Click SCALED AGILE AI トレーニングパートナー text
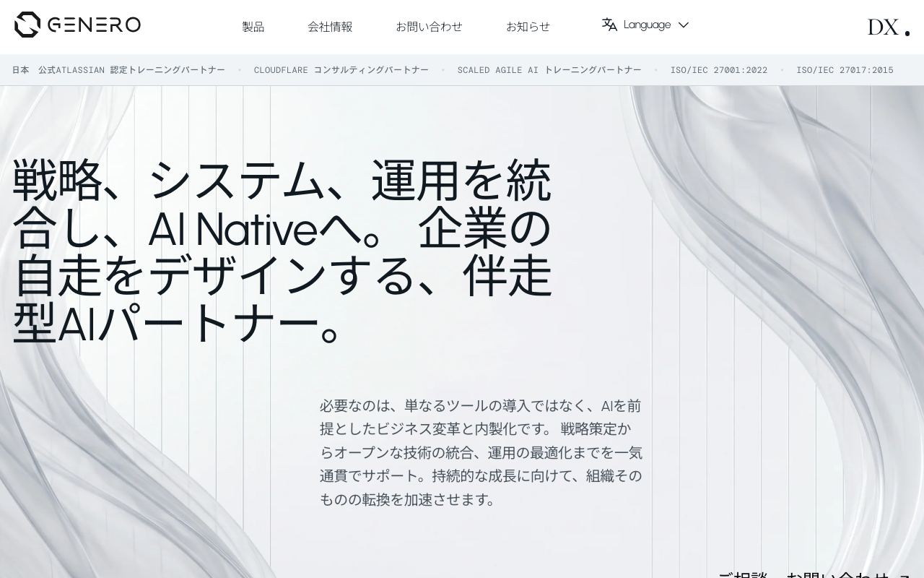This screenshot has height=578, width=924. (549, 70)
